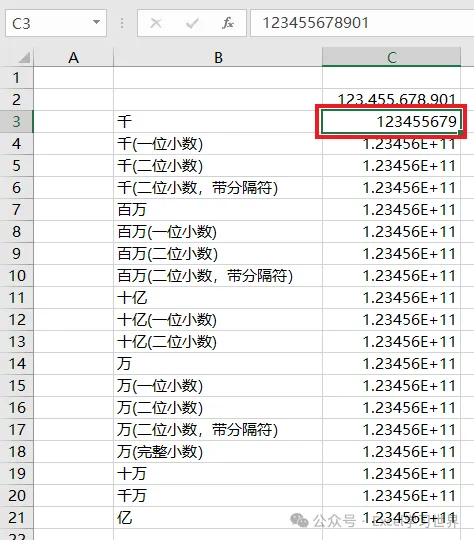Click cell C2 showing 123,455,678,901
Viewport: 474px width, 540px height.
pyautogui.click(x=391, y=100)
